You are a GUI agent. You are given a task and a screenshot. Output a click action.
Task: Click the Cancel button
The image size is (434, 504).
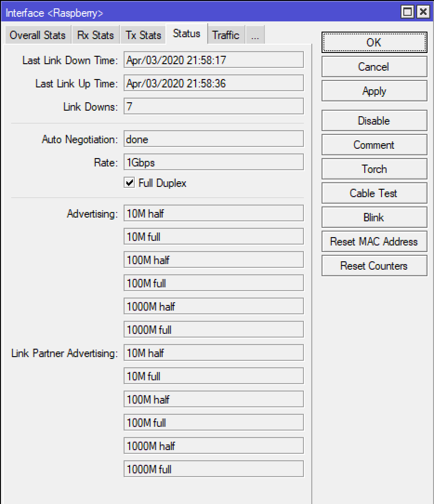coord(374,66)
